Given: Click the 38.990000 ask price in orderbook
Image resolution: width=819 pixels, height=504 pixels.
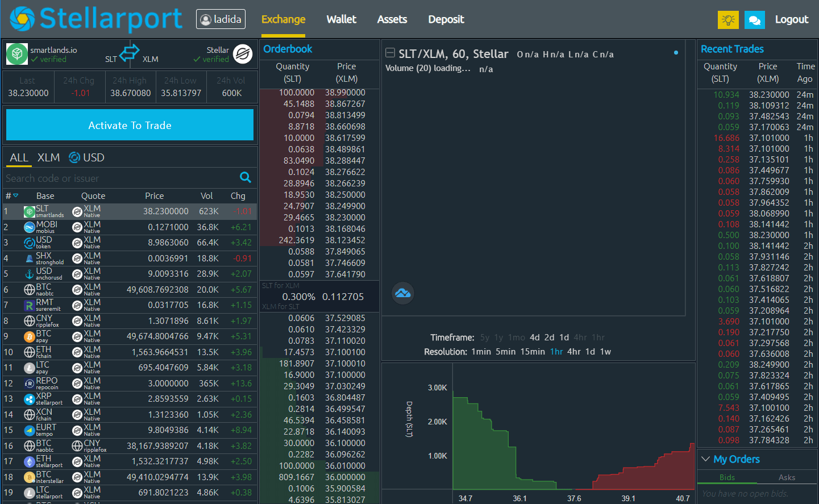Looking at the screenshot, I should [x=345, y=93].
